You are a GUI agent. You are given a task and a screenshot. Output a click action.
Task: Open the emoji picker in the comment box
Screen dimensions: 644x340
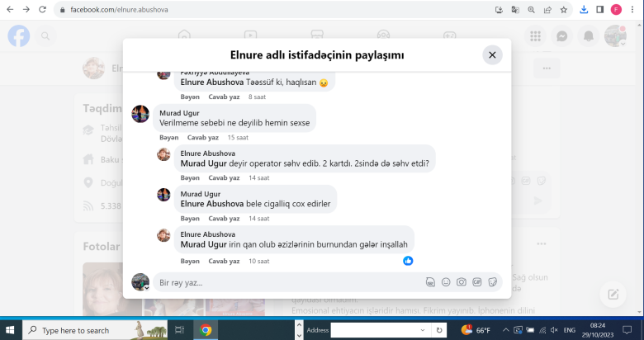446,282
